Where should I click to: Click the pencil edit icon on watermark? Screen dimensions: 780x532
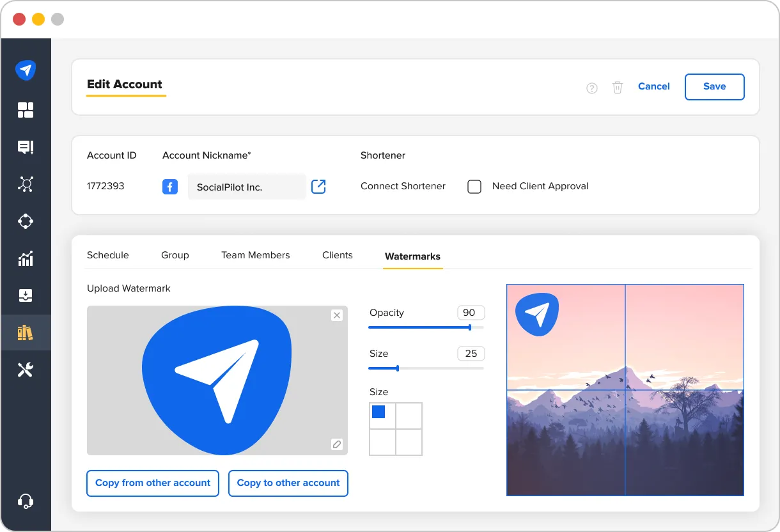pos(337,444)
